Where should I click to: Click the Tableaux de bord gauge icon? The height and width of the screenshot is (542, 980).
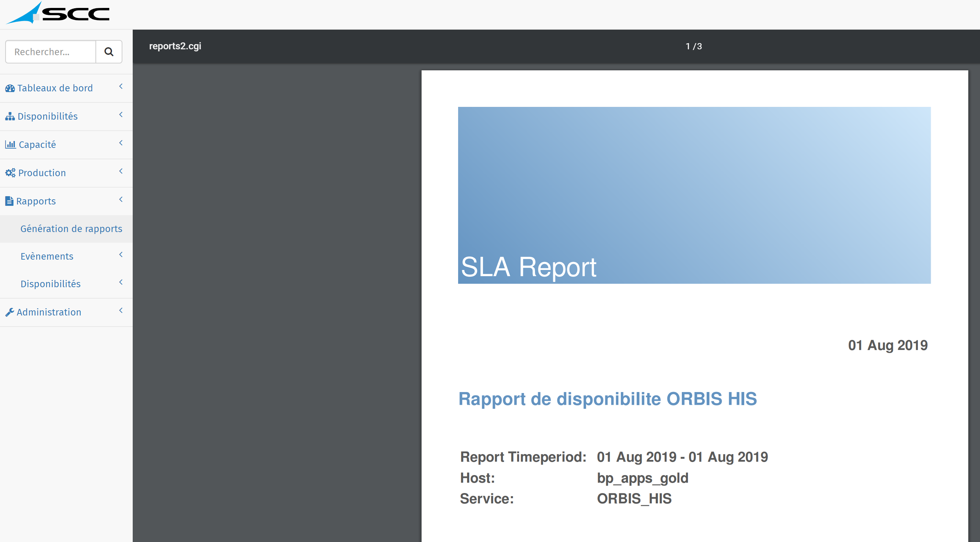[x=10, y=88]
